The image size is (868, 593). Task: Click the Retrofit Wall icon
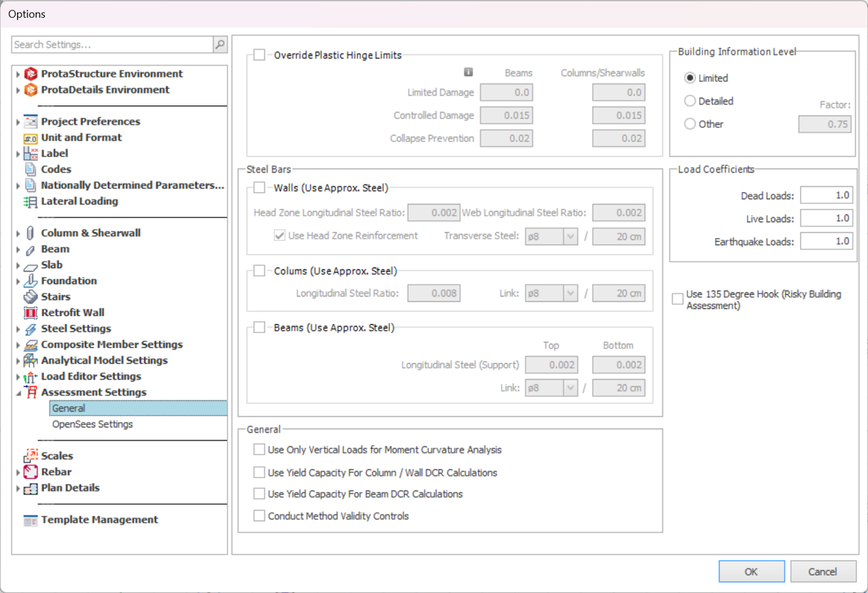coord(30,313)
